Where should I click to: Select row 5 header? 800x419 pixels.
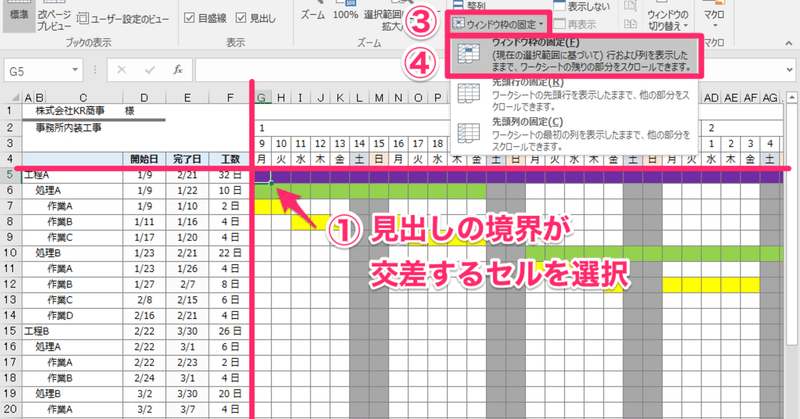(10, 175)
